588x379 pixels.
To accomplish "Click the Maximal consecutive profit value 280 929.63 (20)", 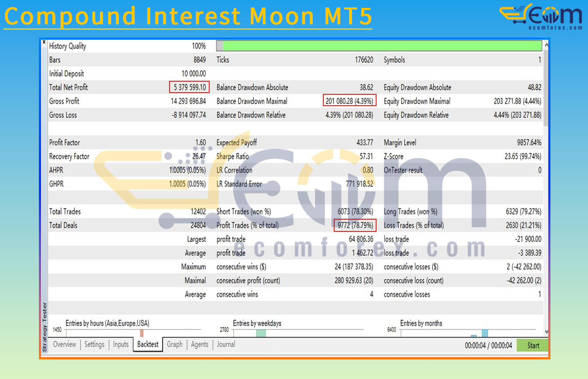I will 354,280.
